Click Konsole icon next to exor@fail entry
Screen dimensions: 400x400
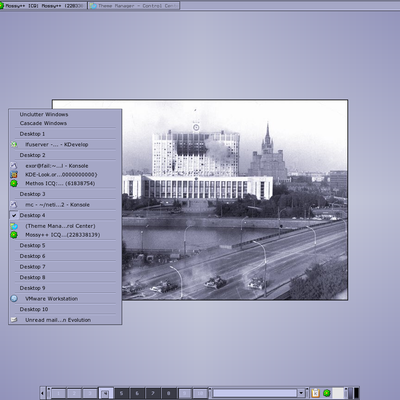click(14, 166)
